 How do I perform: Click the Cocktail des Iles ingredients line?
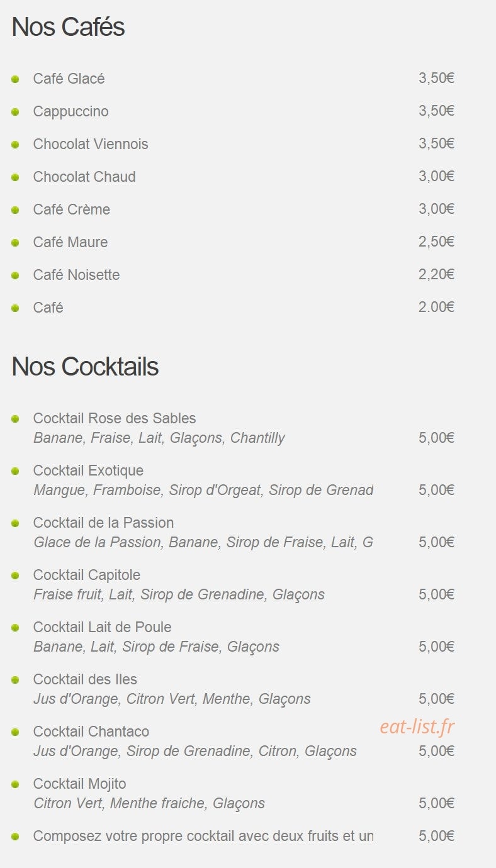tap(172, 699)
